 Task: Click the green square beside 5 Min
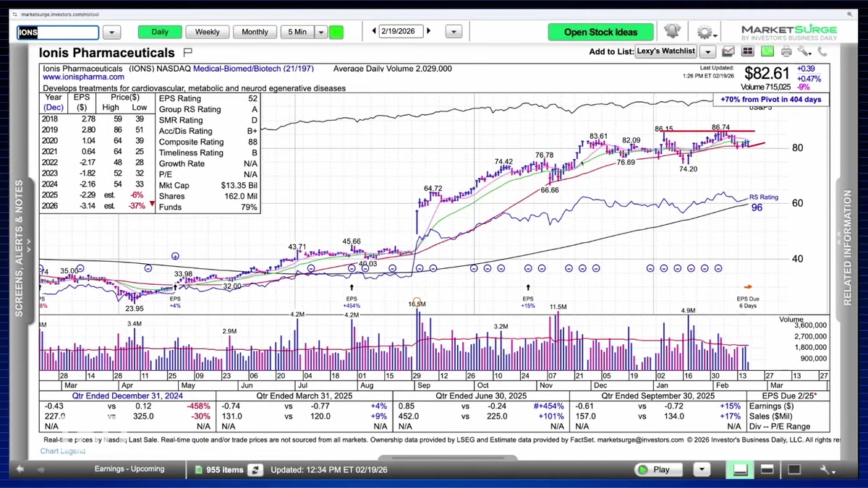pyautogui.click(x=336, y=32)
